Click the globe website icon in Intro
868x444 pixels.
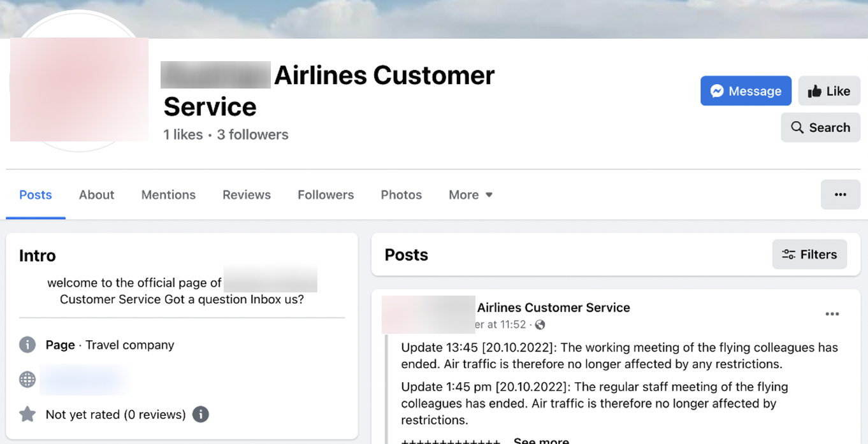pos(27,380)
